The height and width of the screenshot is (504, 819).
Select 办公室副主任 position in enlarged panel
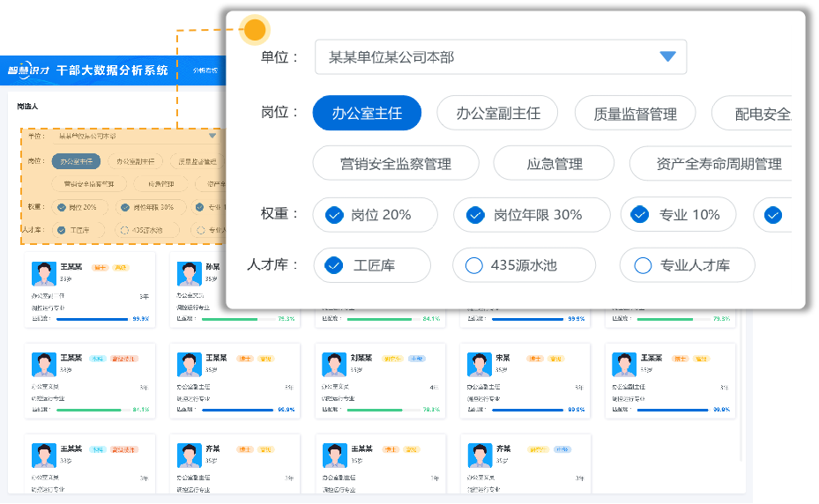[x=497, y=113]
